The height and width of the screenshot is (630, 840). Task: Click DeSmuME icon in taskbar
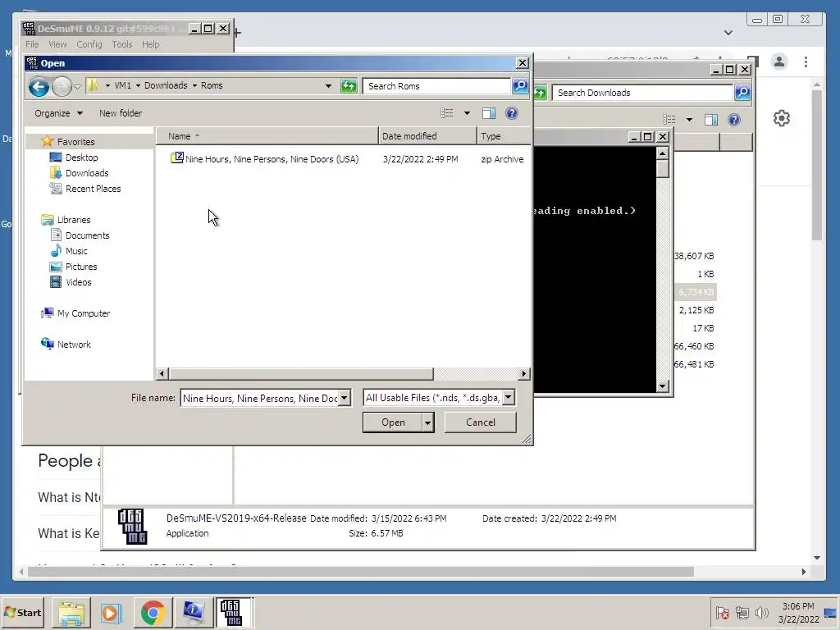click(234, 612)
